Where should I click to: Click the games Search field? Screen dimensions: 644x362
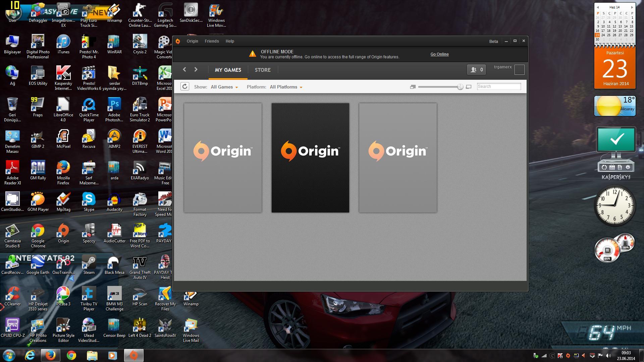tap(499, 86)
